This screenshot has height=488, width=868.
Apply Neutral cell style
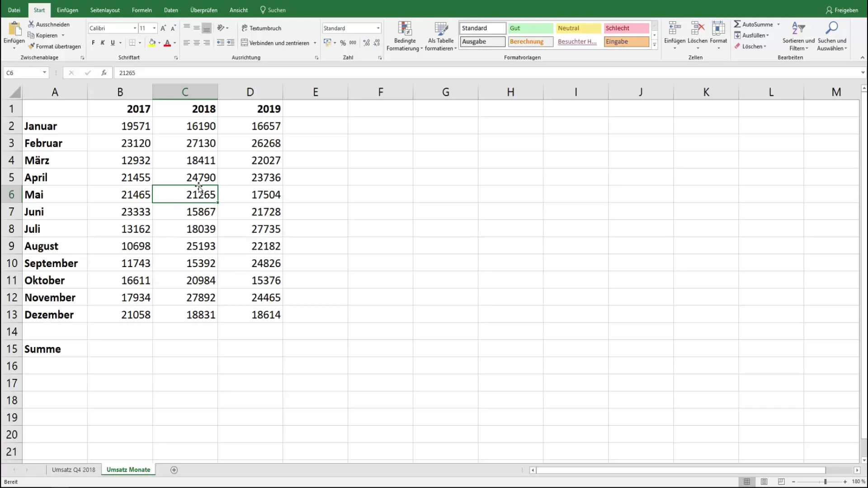pos(578,28)
